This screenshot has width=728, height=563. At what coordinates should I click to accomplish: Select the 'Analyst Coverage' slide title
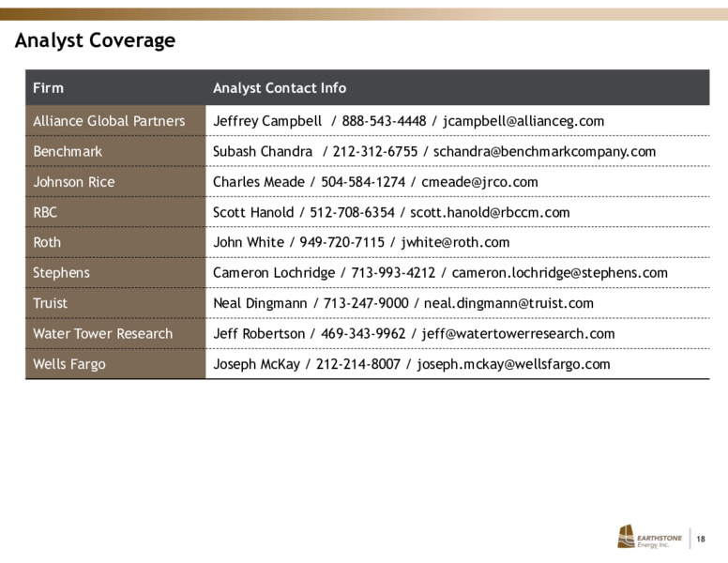95,40
